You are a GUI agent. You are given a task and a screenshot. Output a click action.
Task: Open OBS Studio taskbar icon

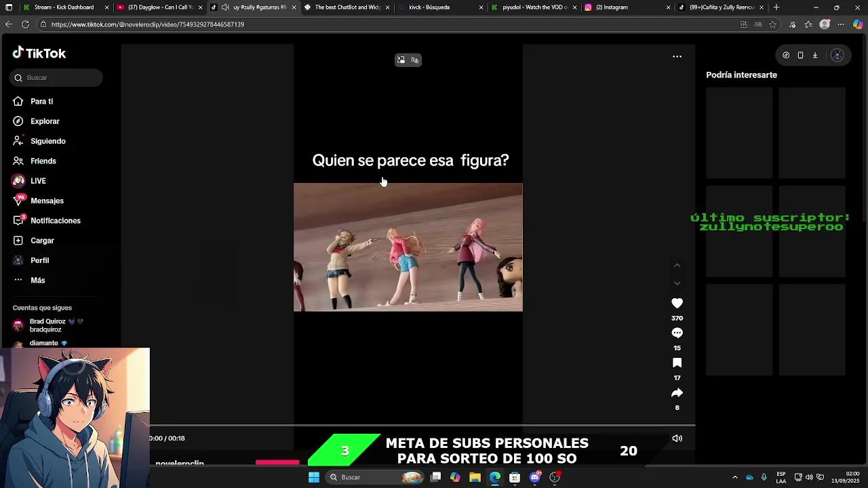(555, 477)
